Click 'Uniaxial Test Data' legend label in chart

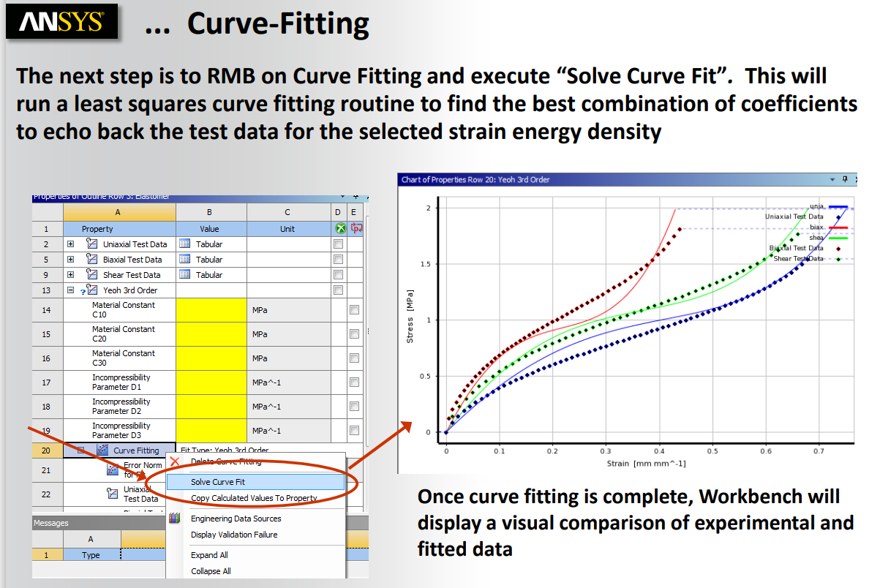[794, 216]
